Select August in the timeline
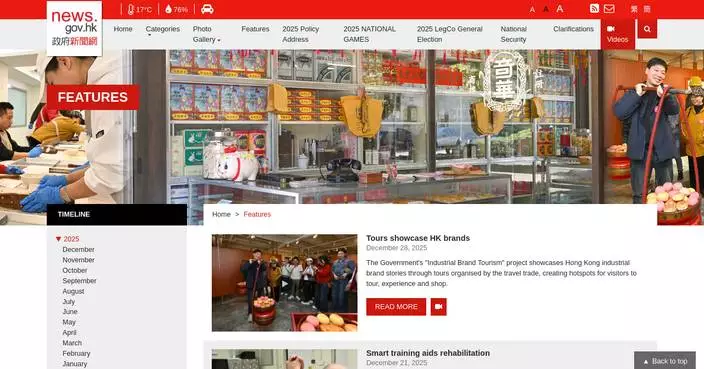This screenshot has width=704, height=369. [73, 291]
